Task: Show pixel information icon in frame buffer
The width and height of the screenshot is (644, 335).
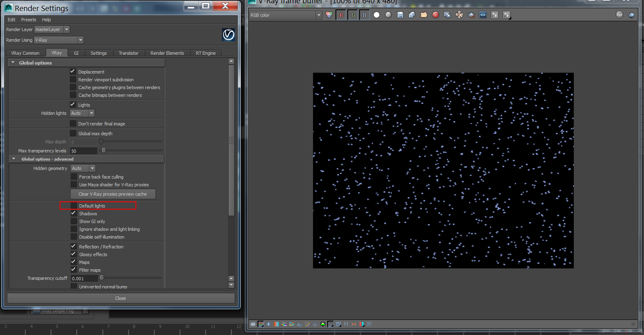Action: click(x=269, y=324)
